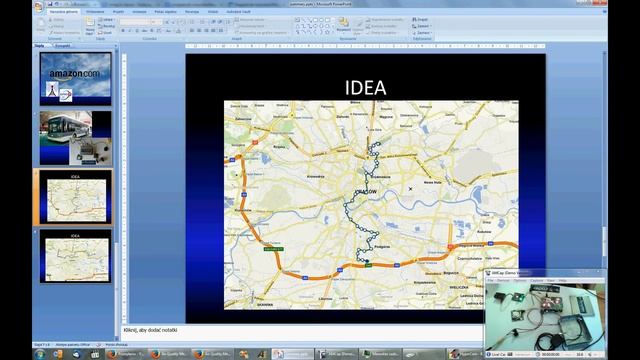Toggle Bold formatting
The image size is (640, 360).
(122, 31)
